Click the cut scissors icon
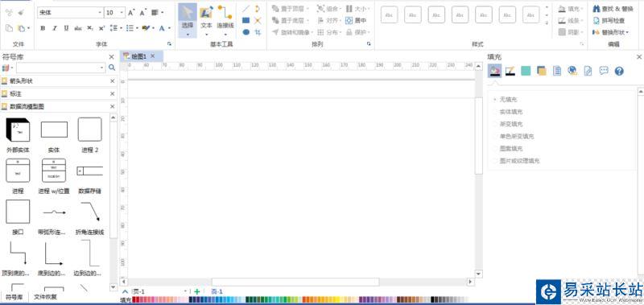The height and width of the screenshot is (305, 644). tap(9, 13)
